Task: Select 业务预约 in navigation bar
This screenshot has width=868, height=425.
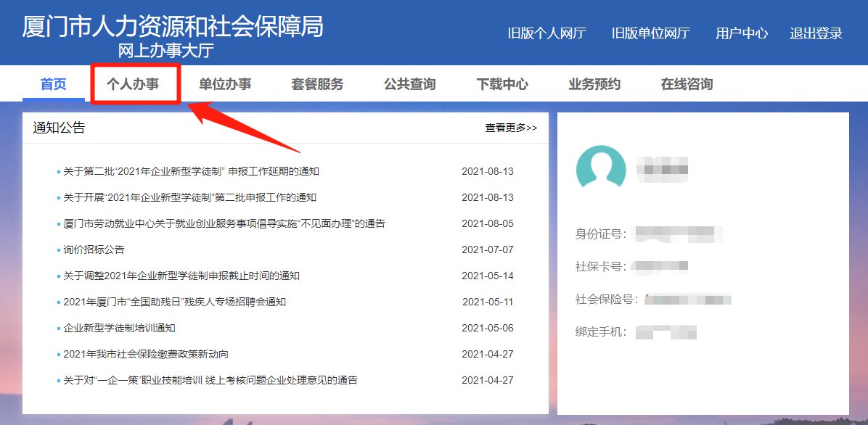Action: click(x=594, y=84)
